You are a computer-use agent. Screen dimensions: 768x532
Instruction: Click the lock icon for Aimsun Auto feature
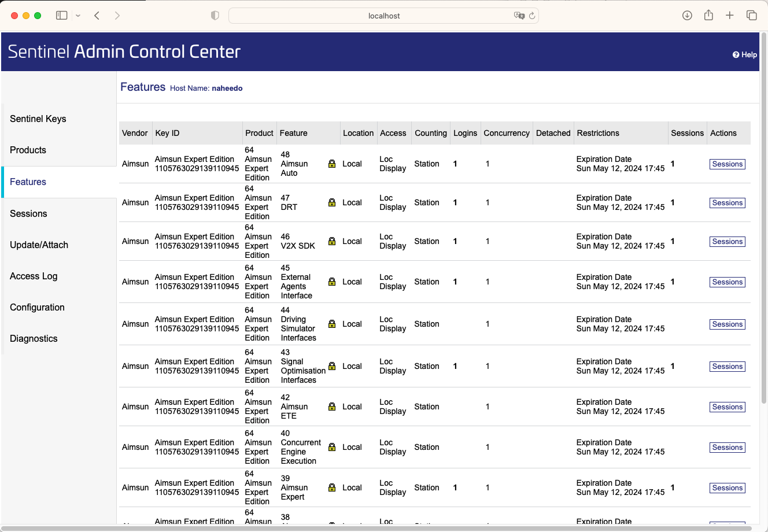pos(332,164)
